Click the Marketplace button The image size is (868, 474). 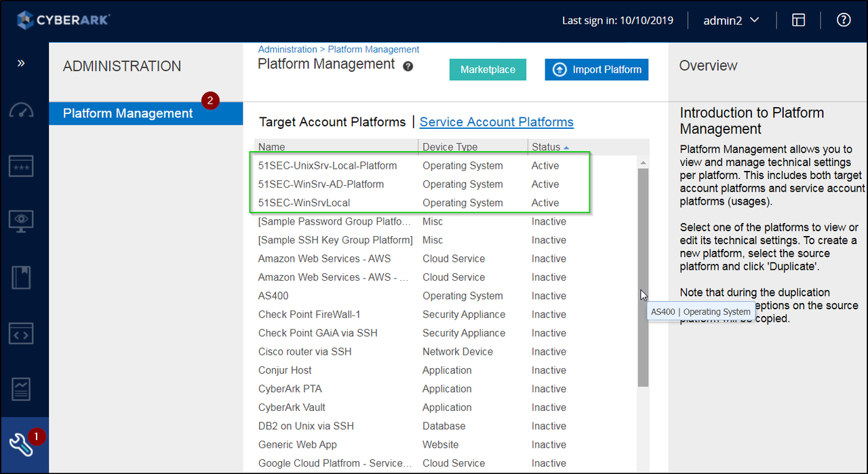click(488, 69)
